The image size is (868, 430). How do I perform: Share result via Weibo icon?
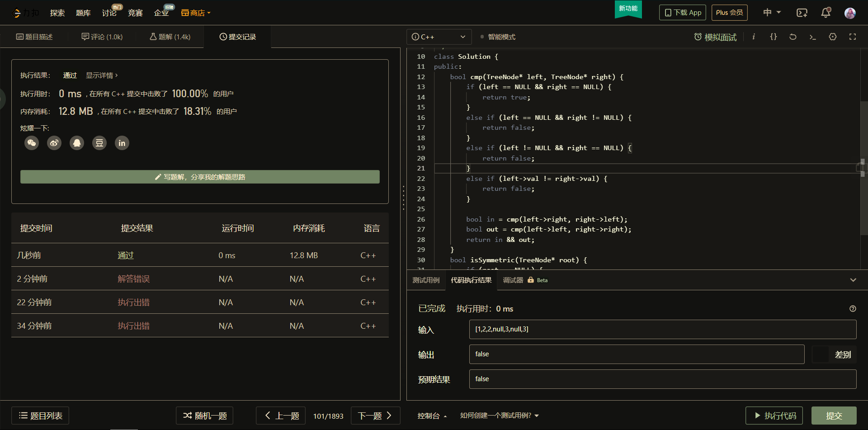(x=54, y=143)
